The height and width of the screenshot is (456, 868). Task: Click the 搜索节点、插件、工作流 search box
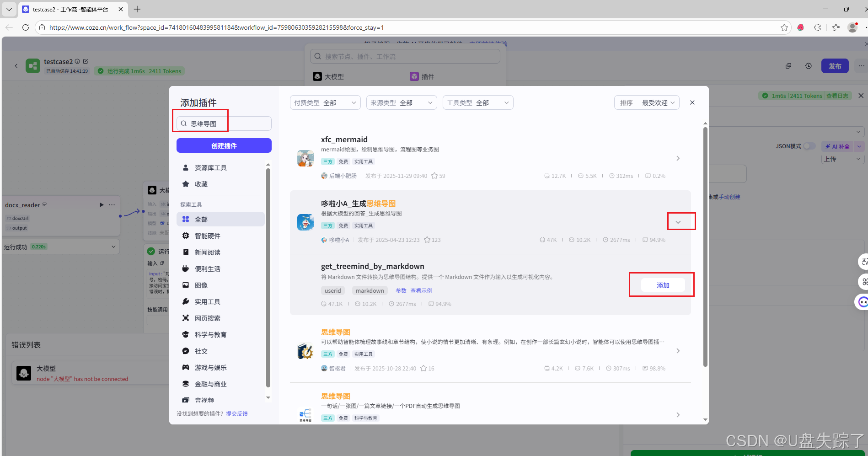405,56
